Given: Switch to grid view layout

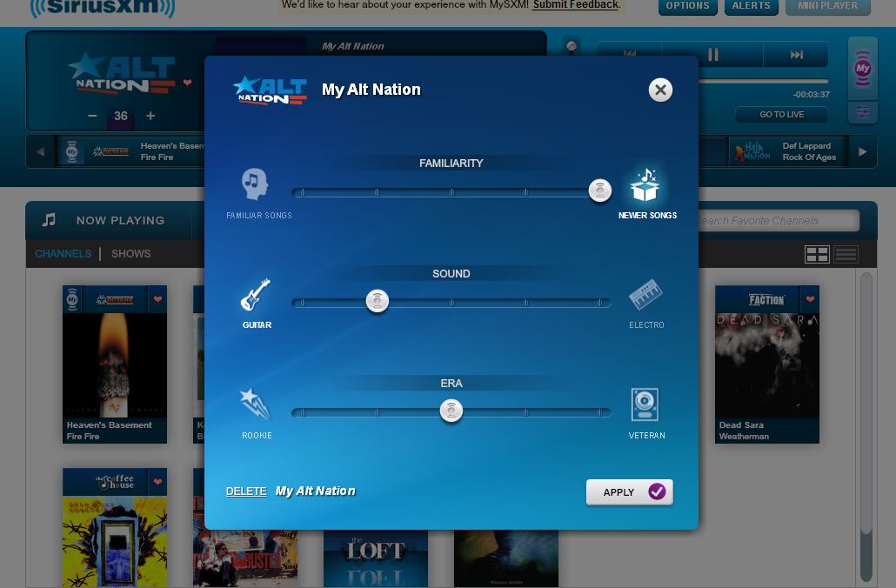Looking at the screenshot, I should pyautogui.click(x=817, y=254).
